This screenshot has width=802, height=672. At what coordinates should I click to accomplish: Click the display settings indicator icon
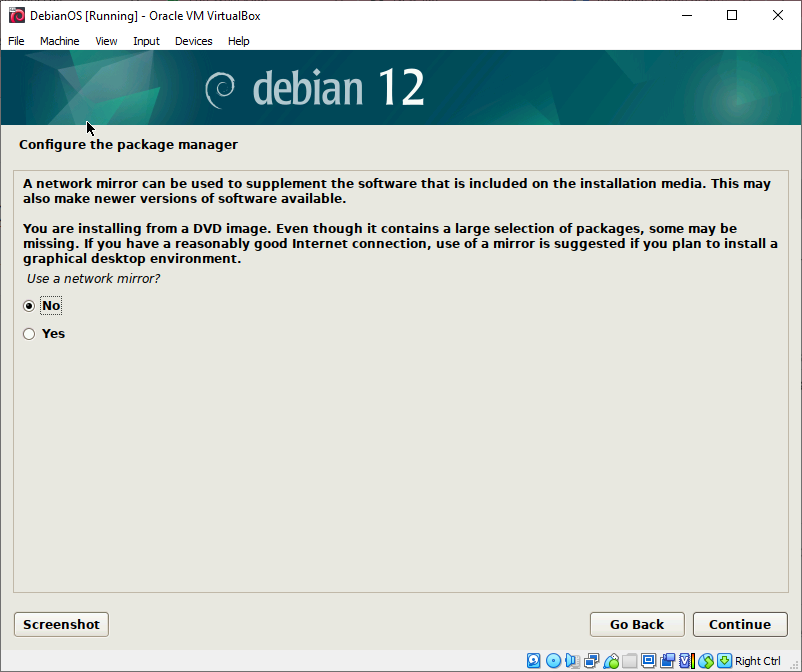(x=649, y=661)
